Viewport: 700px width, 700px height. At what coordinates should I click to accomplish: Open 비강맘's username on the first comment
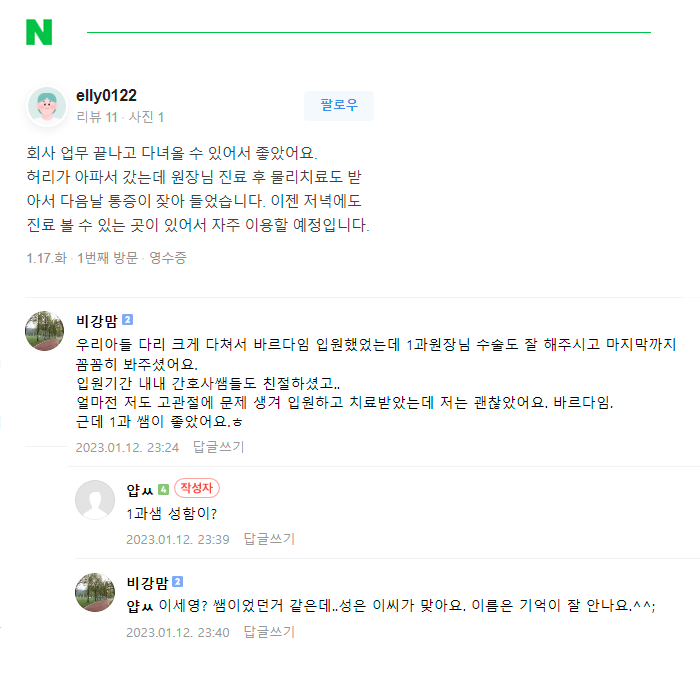pyautogui.click(x=96, y=320)
